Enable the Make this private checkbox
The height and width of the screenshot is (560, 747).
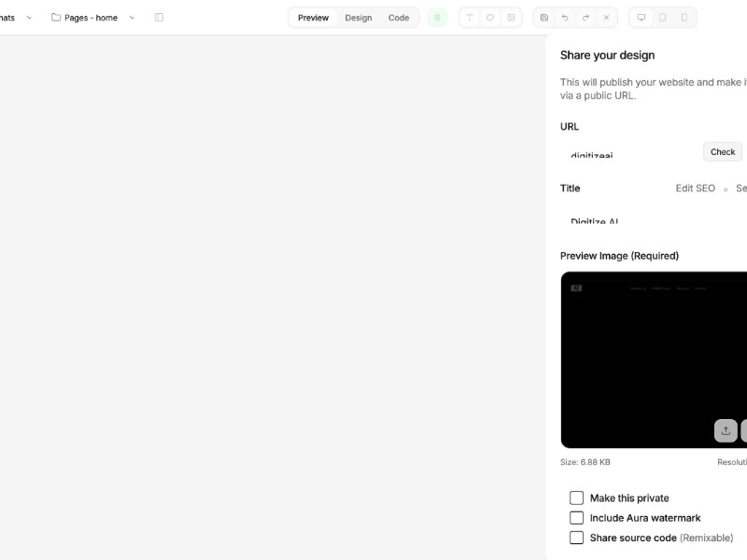pos(576,497)
